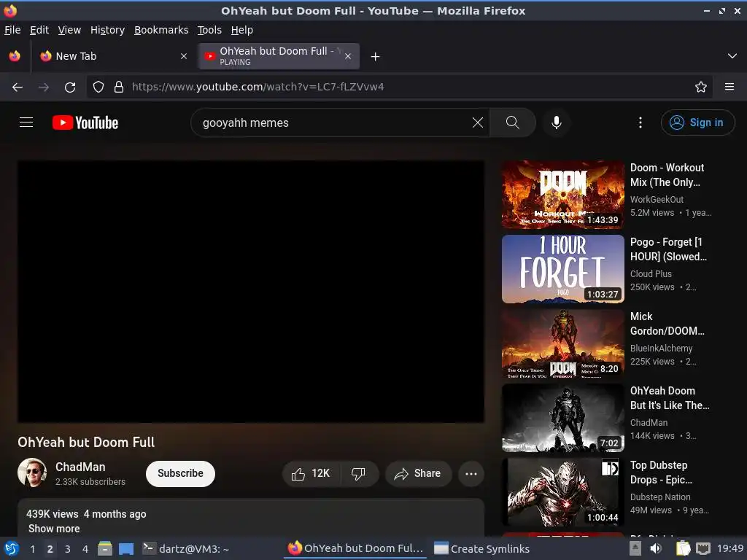Open the taskbar start menu icon

click(x=12, y=548)
